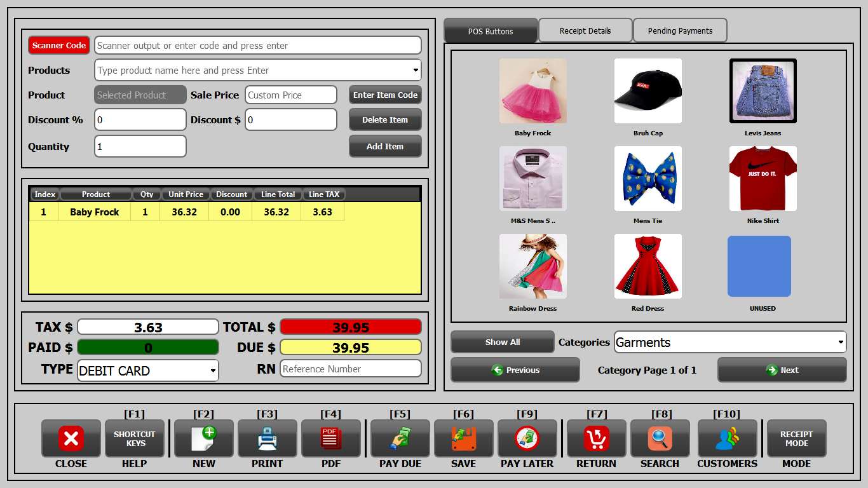
Task: Click the New sale icon [F2]
Action: click(x=203, y=438)
